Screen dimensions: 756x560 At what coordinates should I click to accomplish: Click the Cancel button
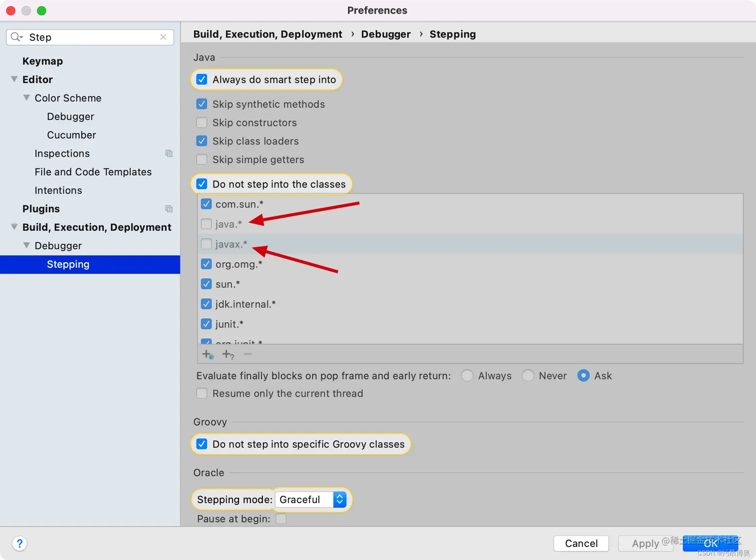pyautogui.click(x=581, y=544)
